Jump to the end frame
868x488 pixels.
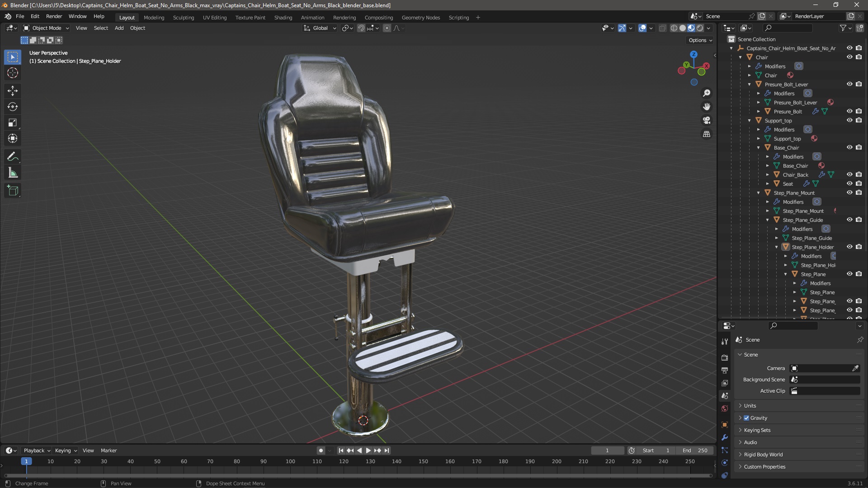coord(387,450)
